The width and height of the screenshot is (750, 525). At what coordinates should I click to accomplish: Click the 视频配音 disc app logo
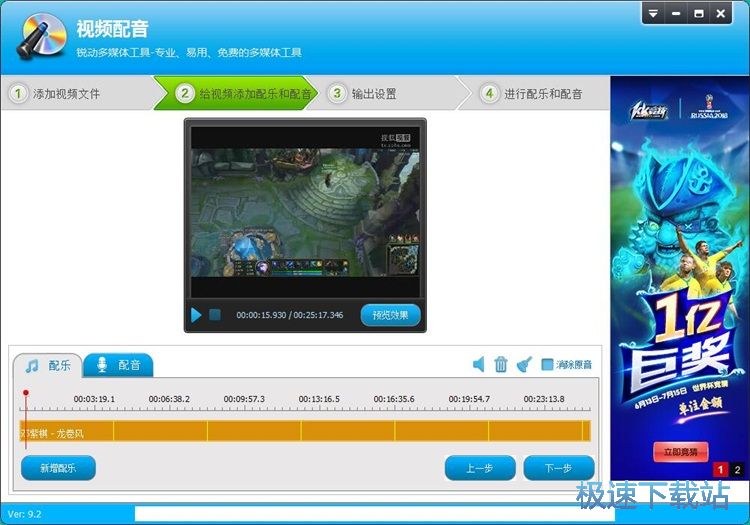pos(42,36)
